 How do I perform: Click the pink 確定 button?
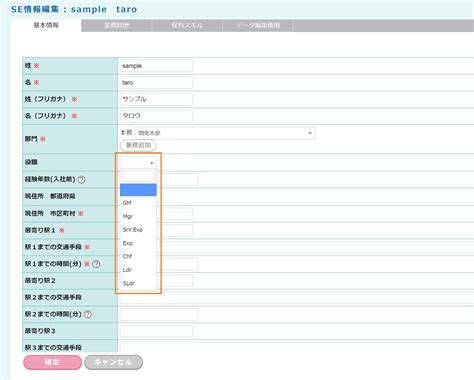52,362
